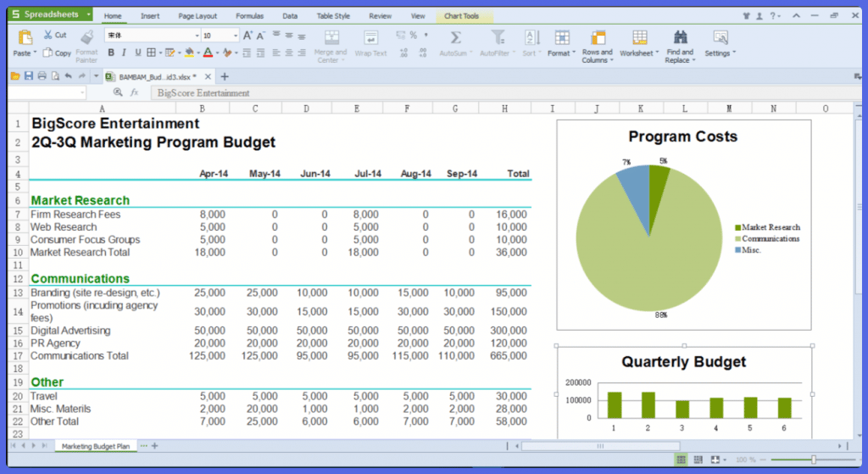Image resolution: width=868 pixels, height=474 pixels.
Task: Toggle bold formatting
Action: click(111, 53)
